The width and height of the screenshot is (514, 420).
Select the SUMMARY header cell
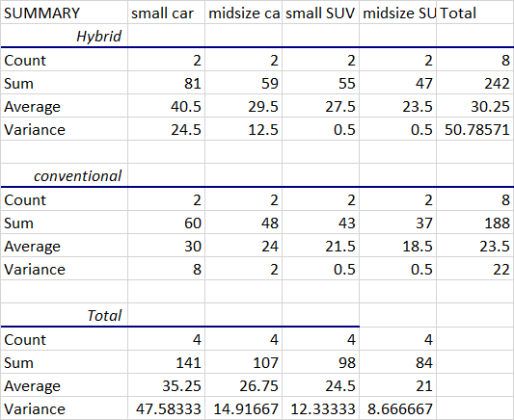click(x=64, y=13)
